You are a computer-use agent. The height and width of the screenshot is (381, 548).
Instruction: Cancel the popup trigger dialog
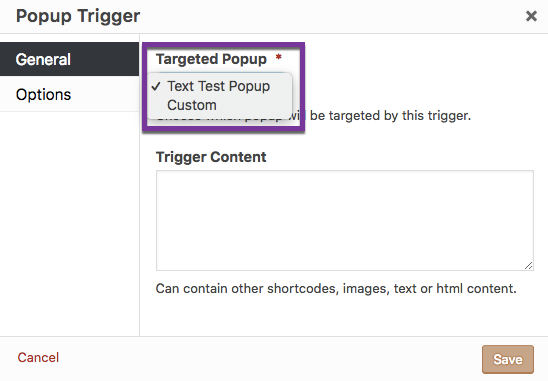[x=38, y=358]
